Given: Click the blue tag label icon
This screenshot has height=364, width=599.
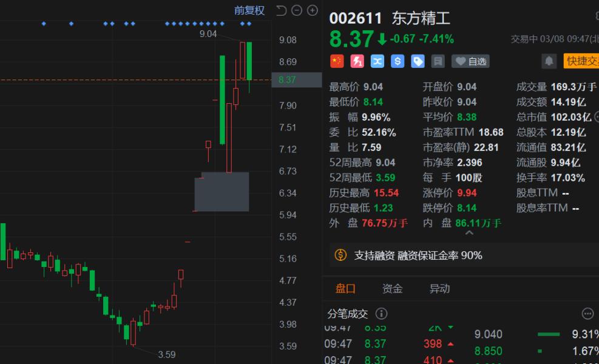Looking at the screenshot, I should coord(418,61).
